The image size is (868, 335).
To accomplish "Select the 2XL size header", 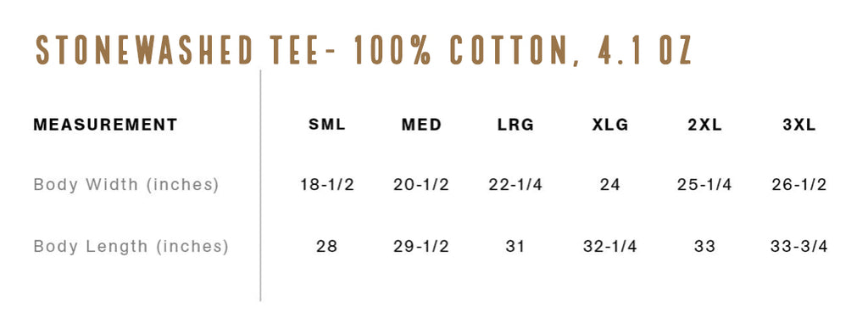I will (x=704, y=125).
